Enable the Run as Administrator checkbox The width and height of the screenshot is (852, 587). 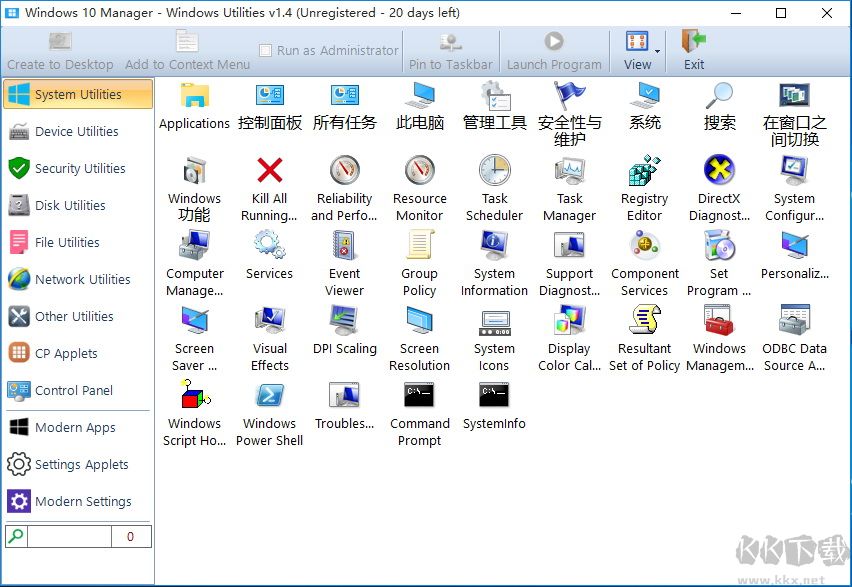266,49
